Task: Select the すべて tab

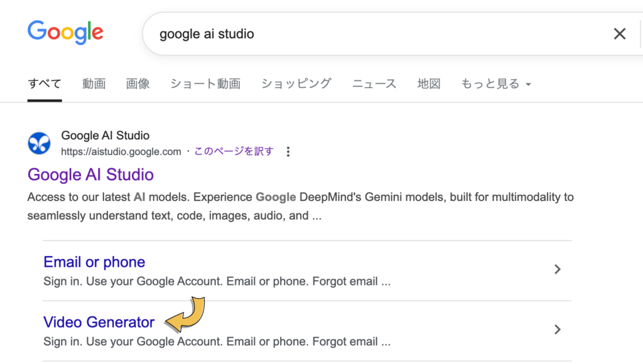Action: [x=45, y=83]
